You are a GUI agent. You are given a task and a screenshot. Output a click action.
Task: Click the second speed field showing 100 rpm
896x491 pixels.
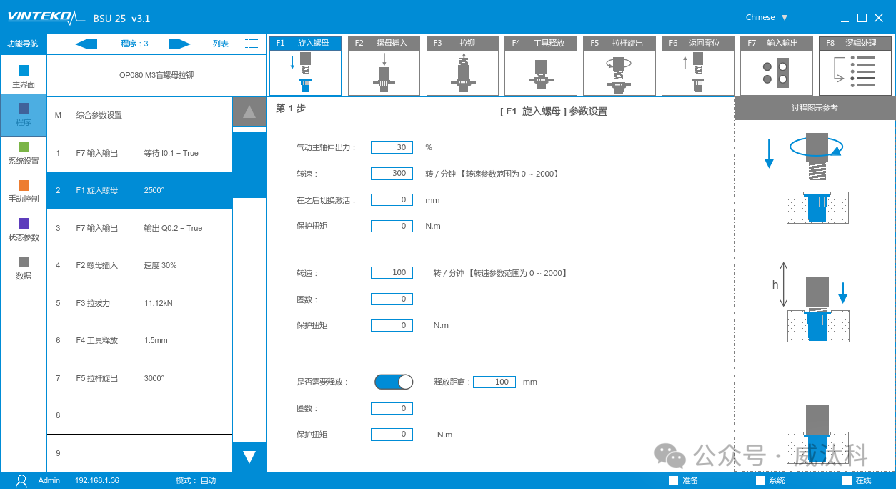pos(392,273)
